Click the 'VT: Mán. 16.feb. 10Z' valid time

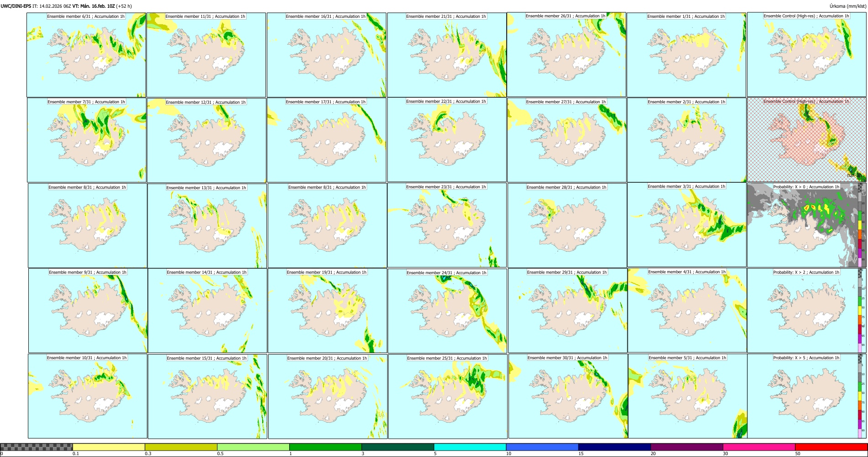[94, 6]
